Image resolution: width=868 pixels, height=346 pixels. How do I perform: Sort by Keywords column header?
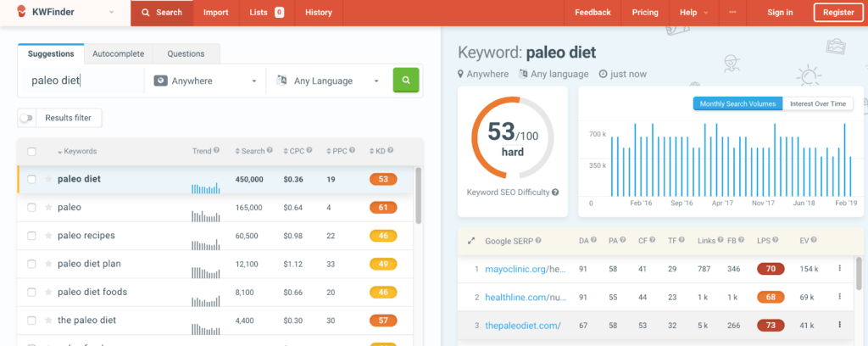[x=77, y=151]
